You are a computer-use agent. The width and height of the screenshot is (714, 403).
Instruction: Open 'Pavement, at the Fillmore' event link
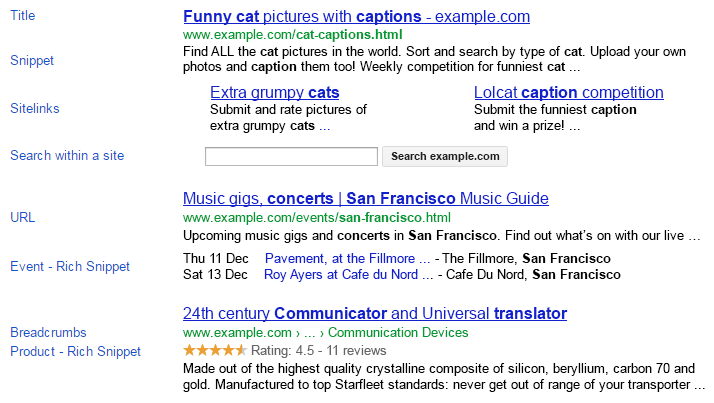(x=347, y=258)
